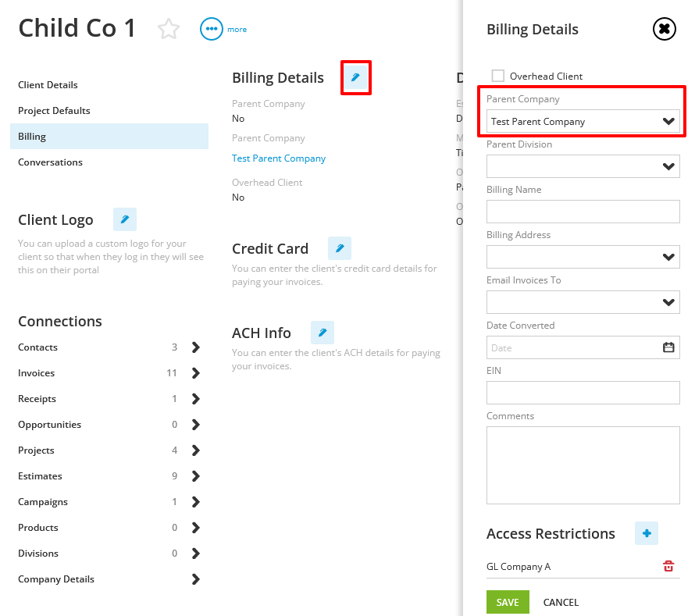
Task: Open the Test Parent Company link
Action: click(279, 158)
